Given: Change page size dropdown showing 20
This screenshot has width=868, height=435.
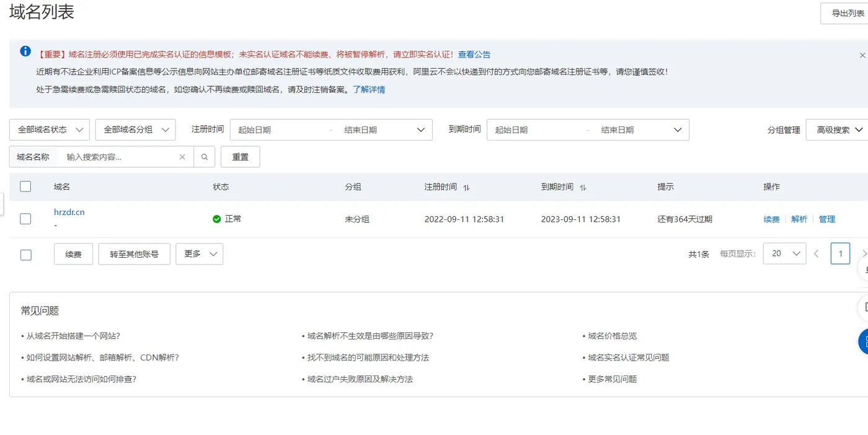Looking at the screenshot, I should click(785, 253).
